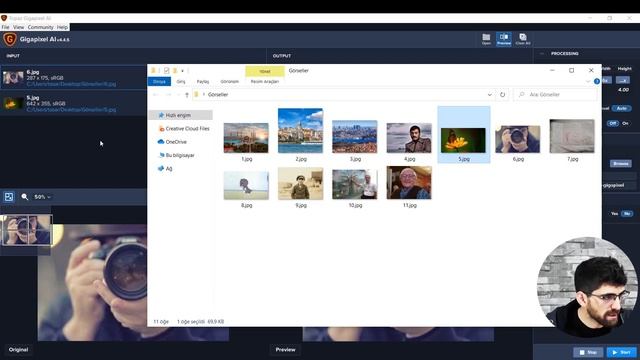This screenshot has height=360, width=640.
Task: Collapse the Processing panel header
Action: point(542,53)
